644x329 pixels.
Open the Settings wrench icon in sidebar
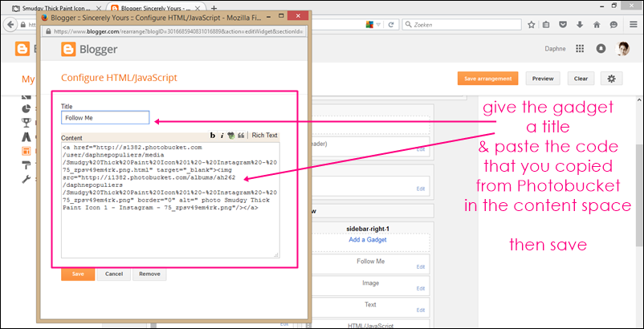[26, 179]
